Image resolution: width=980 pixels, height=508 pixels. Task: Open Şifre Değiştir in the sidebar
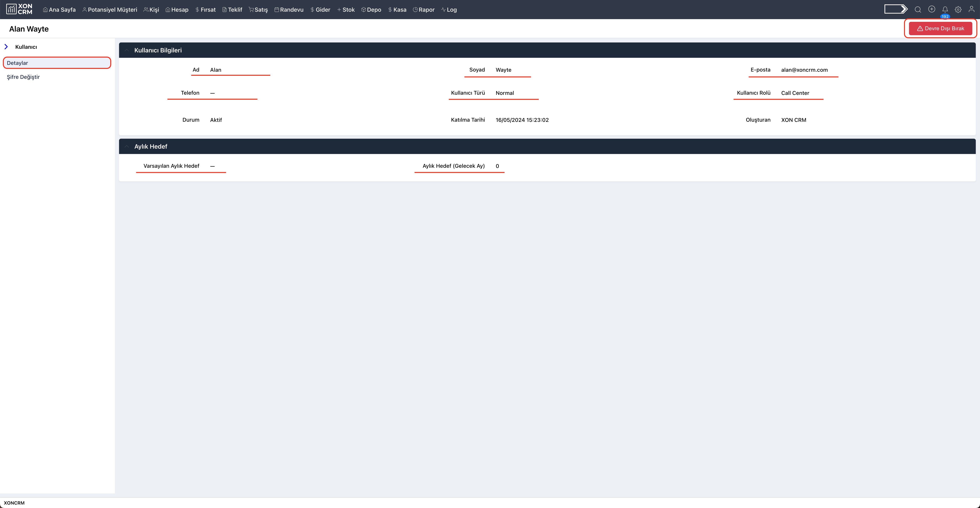[23, 77]
